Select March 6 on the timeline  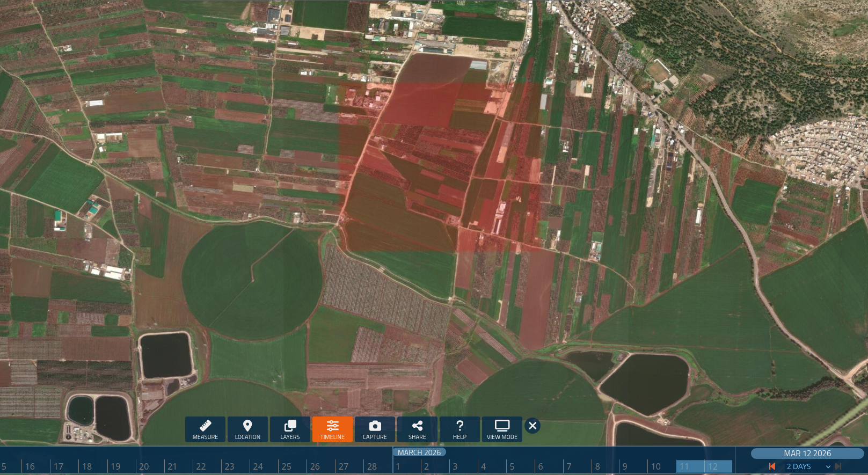point(541,466)
